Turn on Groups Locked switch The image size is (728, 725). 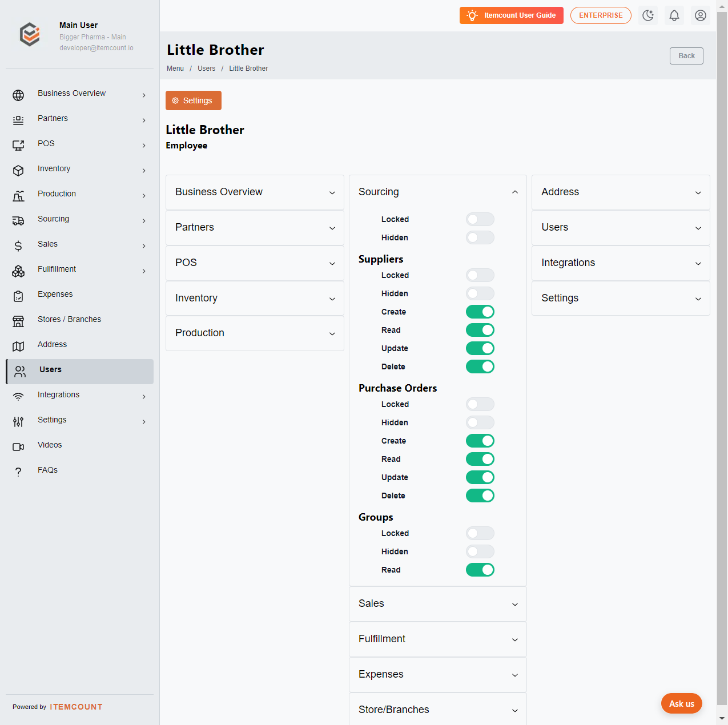pyautogui.click(x=480, y=533)
